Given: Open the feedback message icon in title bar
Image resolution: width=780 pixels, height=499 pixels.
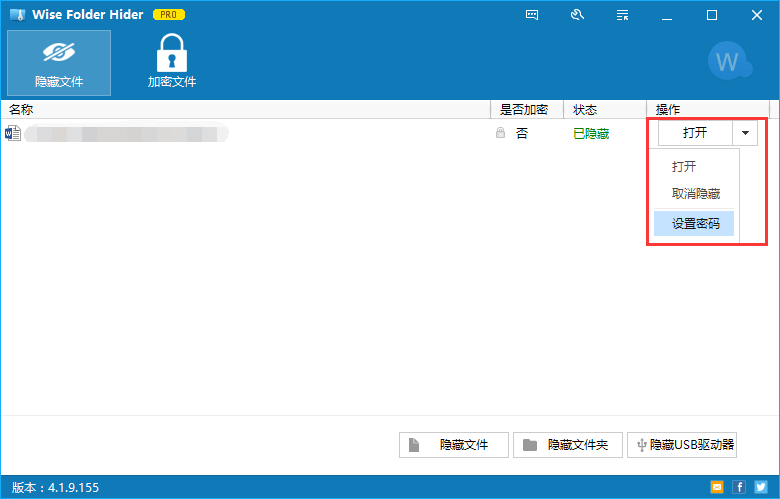Looking at the screenshot, I should tap(532, 15).
